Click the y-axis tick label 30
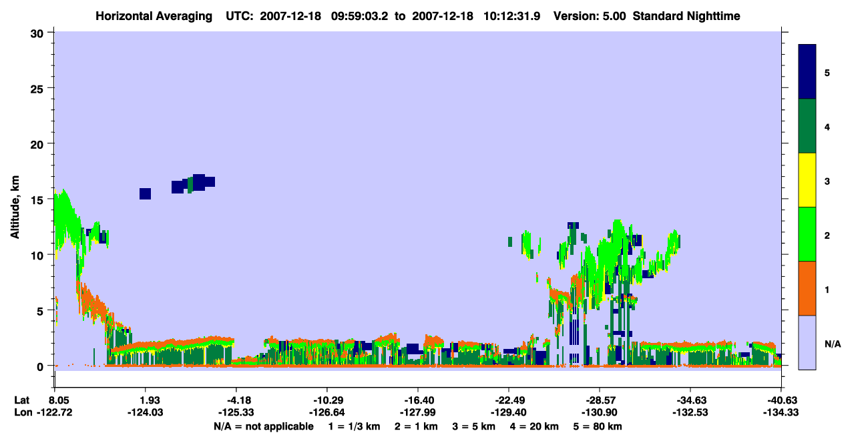868x445 pixels. click(x=39, y=33)
